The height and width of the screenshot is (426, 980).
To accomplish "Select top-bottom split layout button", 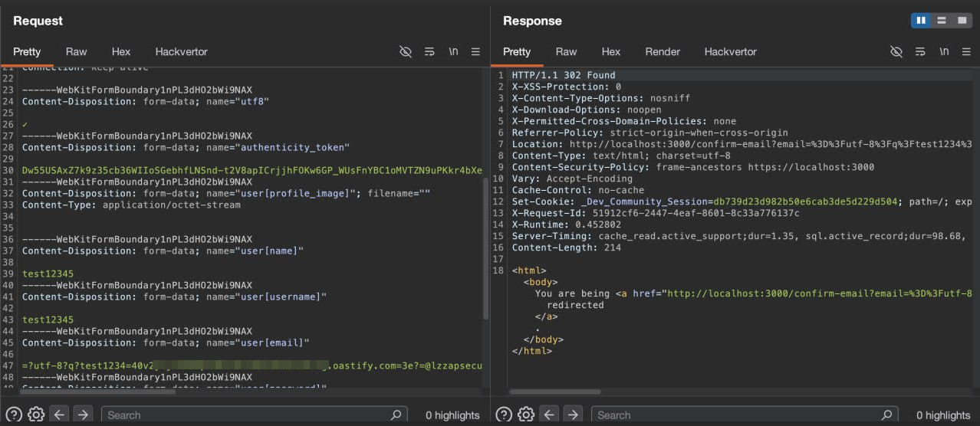I will 941,21.
